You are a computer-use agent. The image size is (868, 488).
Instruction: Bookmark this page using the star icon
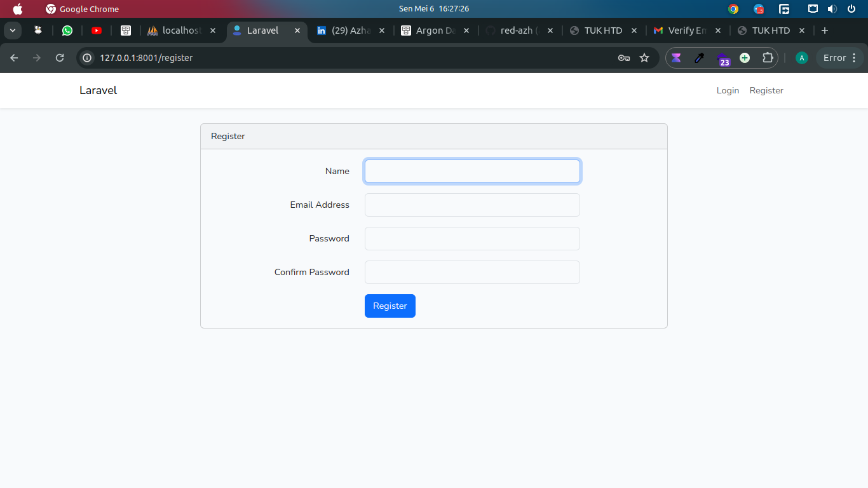(x=644, y=58)
